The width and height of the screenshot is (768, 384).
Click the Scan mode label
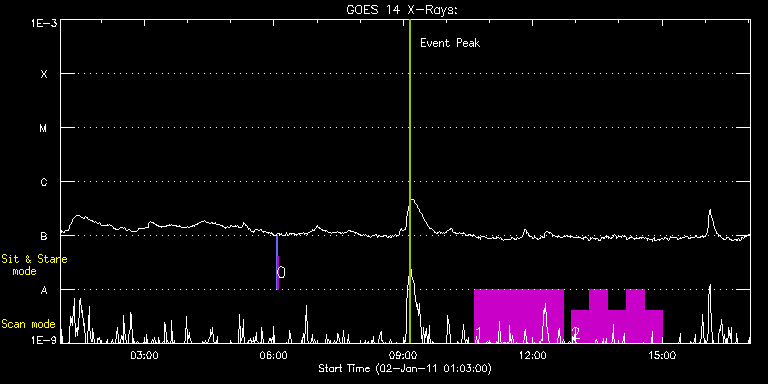pyautogui.click(x=28, y=324)
